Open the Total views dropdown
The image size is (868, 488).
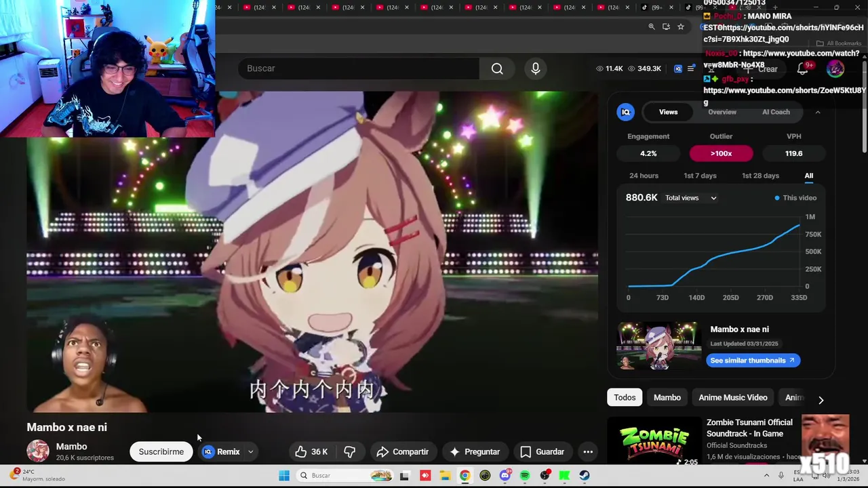(x=690, y=198)
